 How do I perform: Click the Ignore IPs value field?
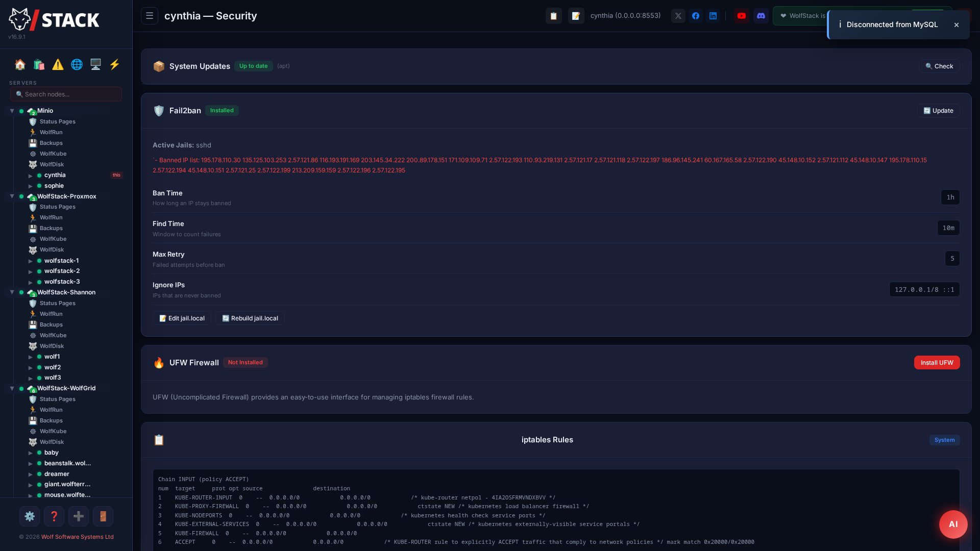click(x=924, y=290)
